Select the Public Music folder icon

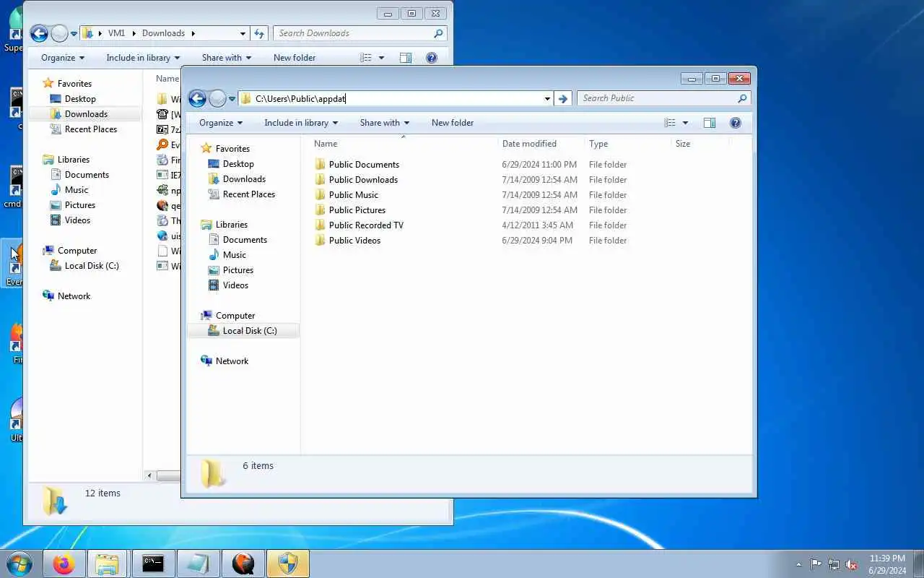321,195
